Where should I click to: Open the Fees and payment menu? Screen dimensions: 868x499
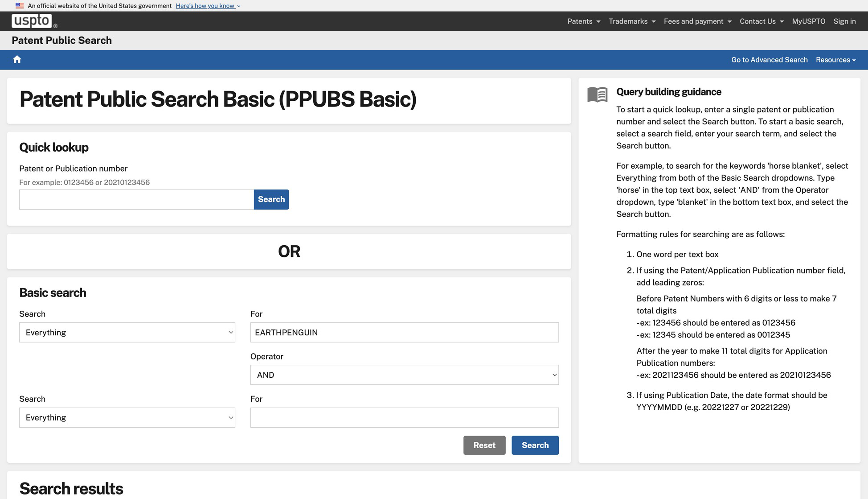697,21
